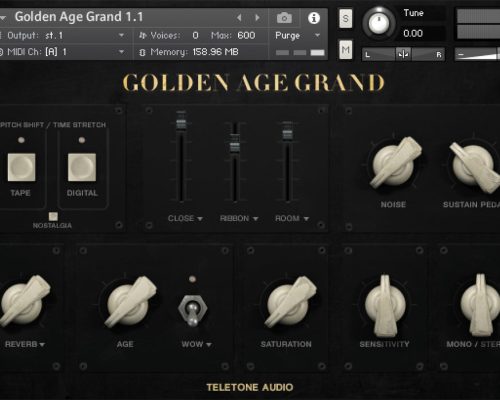The width and height of the screenshot is (500, 400).
Task: Click the Max voices 600 value
Action: pos(246,35)
